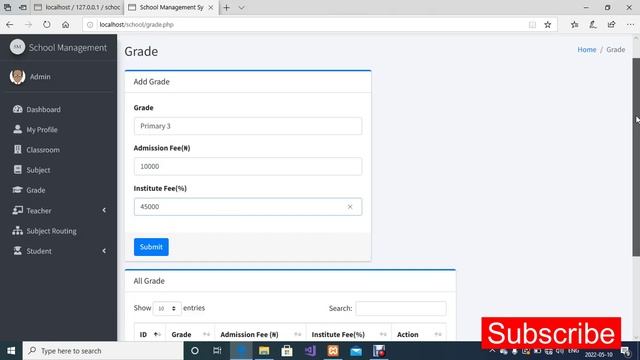
Task: Open the favorites hub icon
Action: (575, 24)
